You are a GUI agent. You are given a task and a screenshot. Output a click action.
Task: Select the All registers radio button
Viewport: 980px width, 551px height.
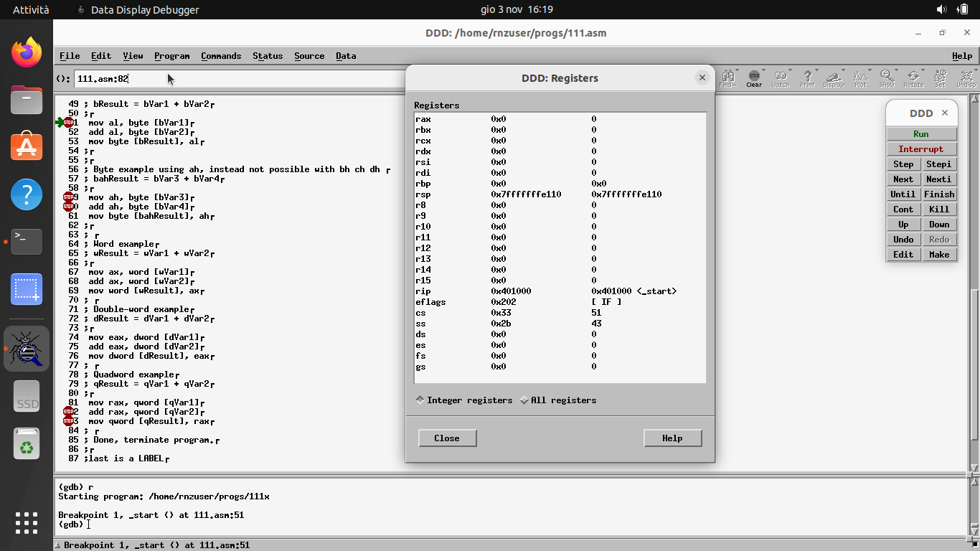(x=558, y=400)
